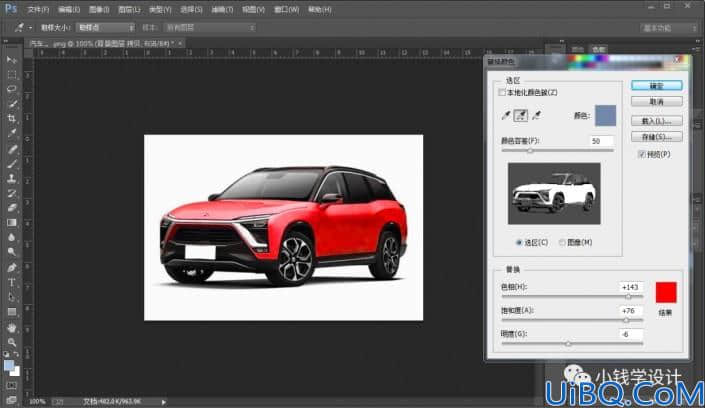Screen dimensions: 705x408
Task: Open the 选择(S) menu
Action: click(x=191, y=9)
